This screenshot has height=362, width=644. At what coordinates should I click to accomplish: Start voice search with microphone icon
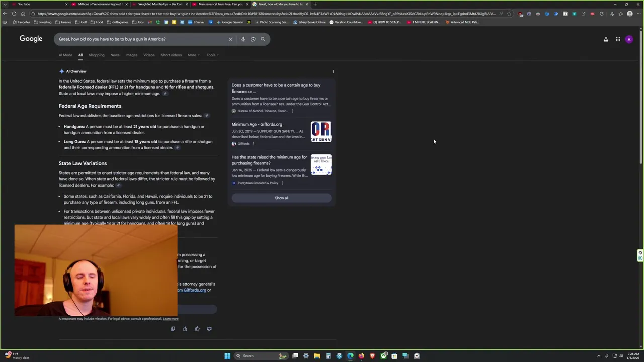(243, 39)
